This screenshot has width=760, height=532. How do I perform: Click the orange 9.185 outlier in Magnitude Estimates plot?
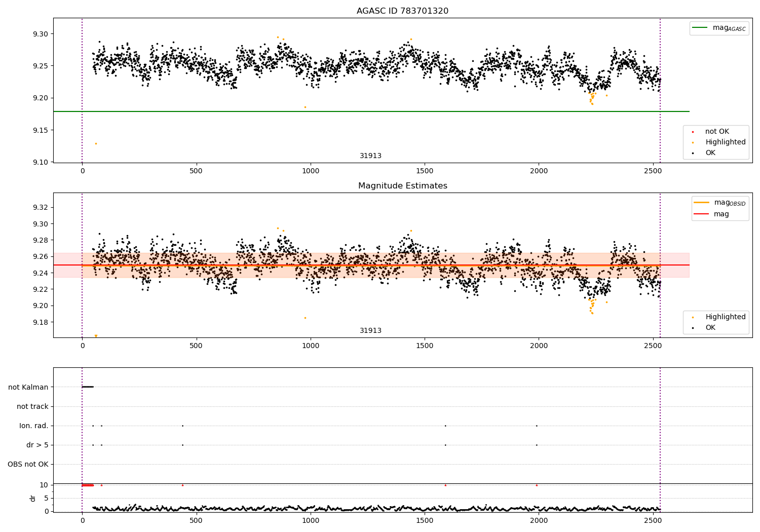coord(305,318)
